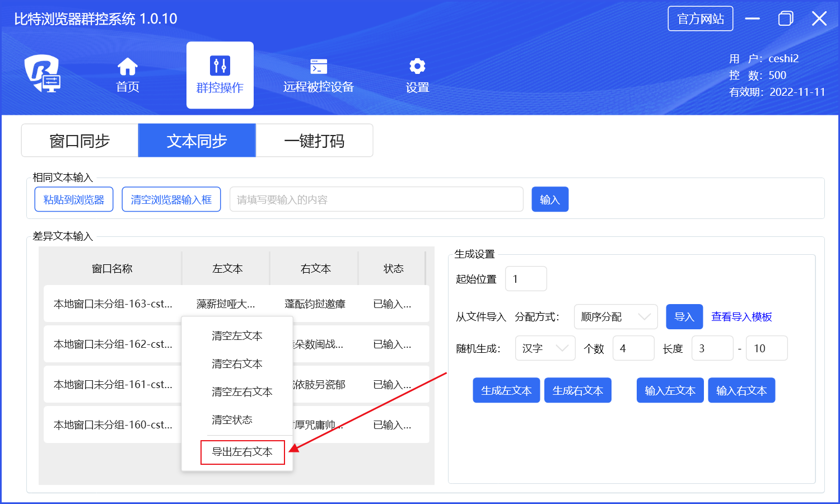
Task: Click the 官方网站 button
Action: [x=700, y=19]
